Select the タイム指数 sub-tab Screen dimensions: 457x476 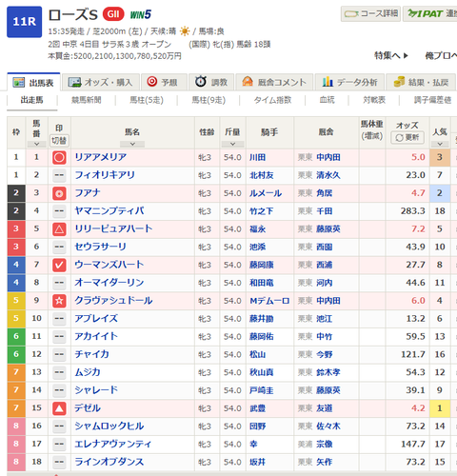coord(272,100)
